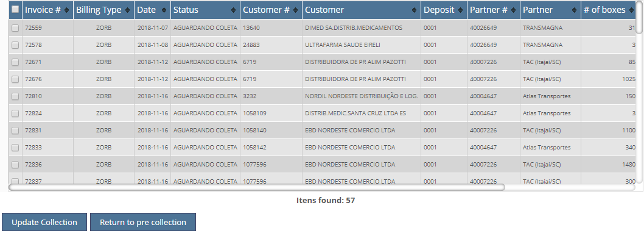The height and width of the screenshot is (233, 644).
Task: Sort rows by Status arrows
Action: click(233, 10)
